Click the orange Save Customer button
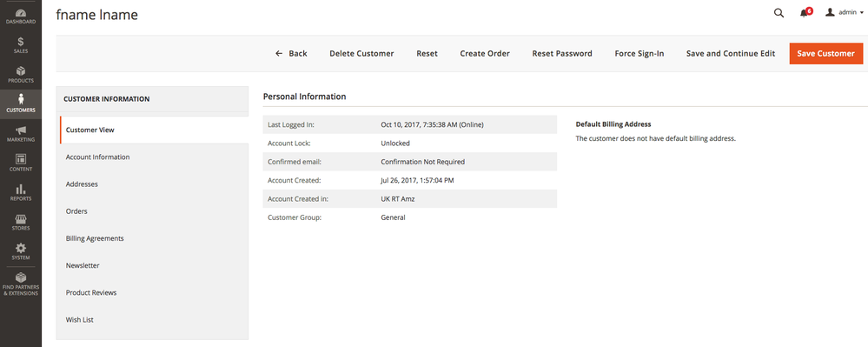 click(826, 53)
